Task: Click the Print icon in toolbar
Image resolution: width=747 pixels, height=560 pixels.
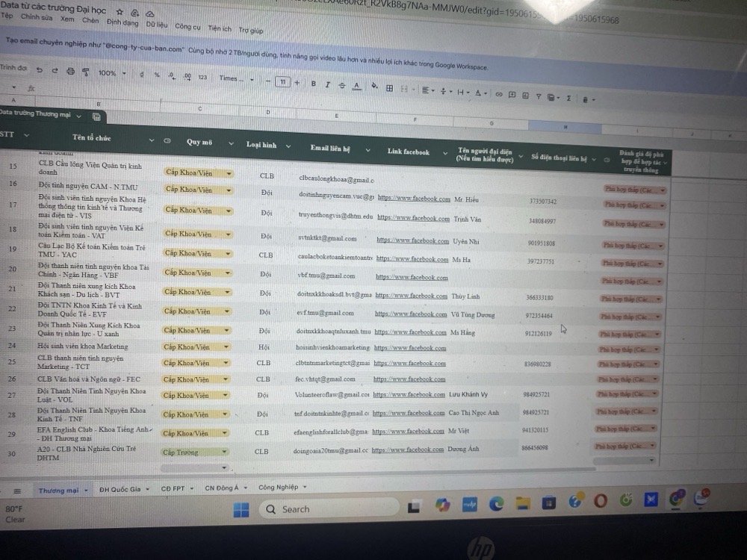Action: [x=70, y=72]
